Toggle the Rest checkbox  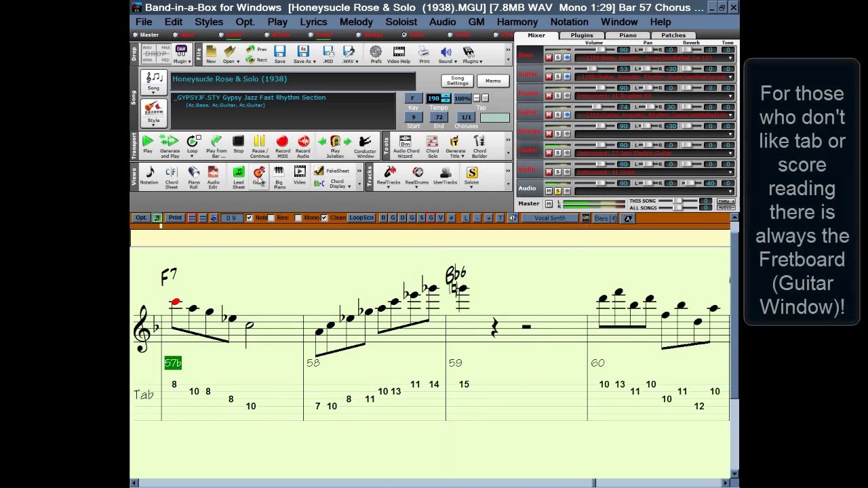(x=271, y=218)
